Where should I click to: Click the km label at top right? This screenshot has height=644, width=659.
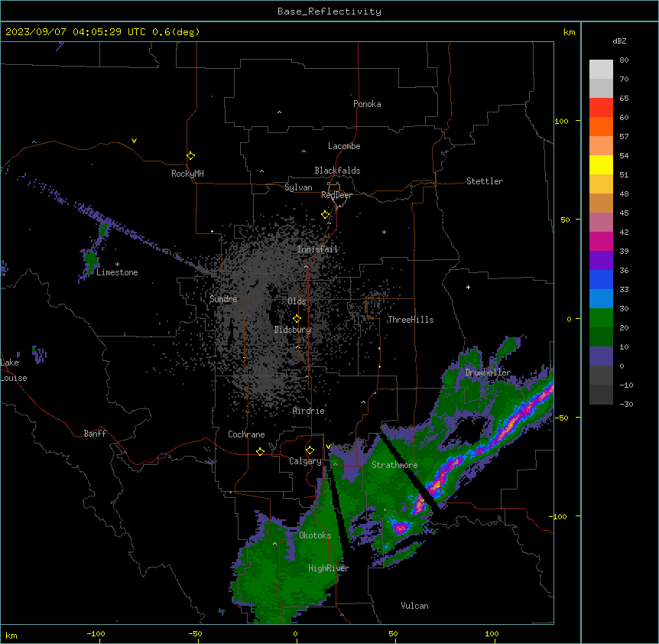(569, 32)
